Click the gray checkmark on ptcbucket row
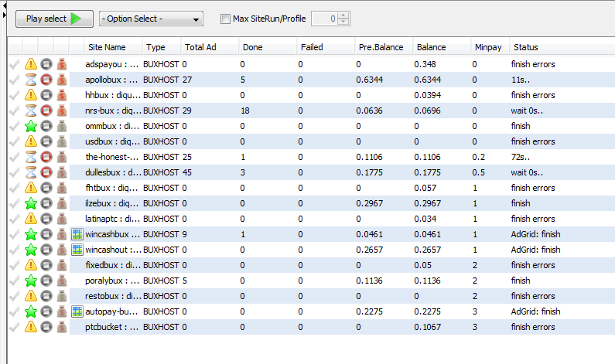The width and height of the screenshot is (615, 364). tap(15, 327)
